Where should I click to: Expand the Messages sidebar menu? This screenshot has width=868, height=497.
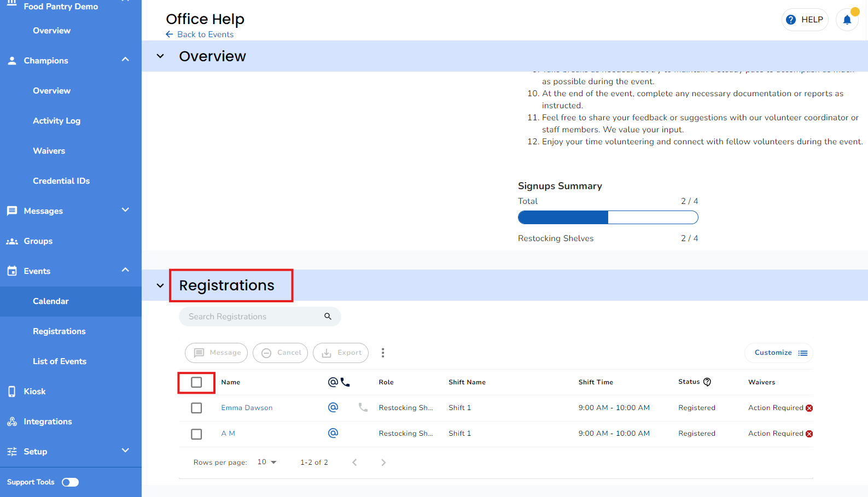point(125,211)
